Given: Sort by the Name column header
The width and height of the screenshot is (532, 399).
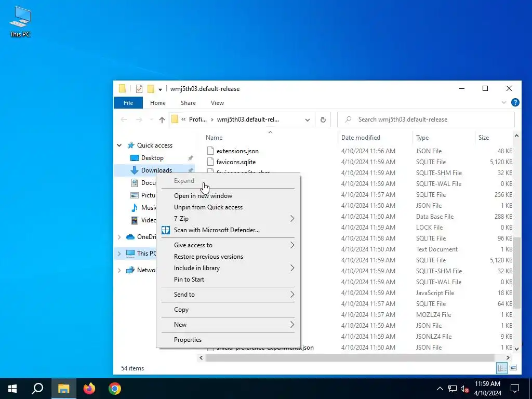Looking at the screenshot, I should tap(214, 137).
